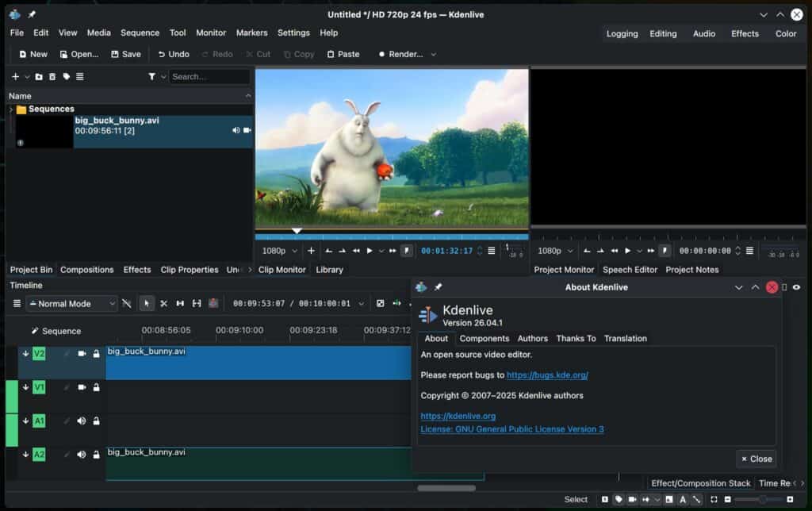Collapse track A1 with its arrow
The image size is (812, 511).
(25, 421)
